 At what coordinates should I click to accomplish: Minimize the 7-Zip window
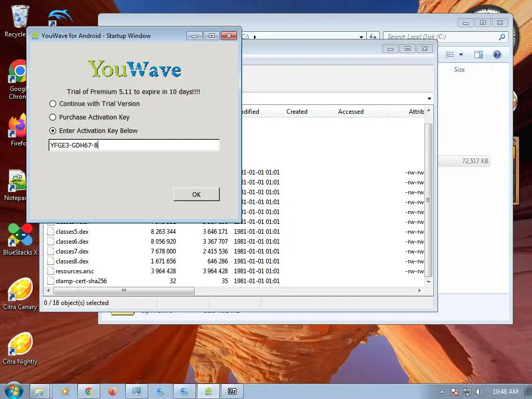click(391, 49)
